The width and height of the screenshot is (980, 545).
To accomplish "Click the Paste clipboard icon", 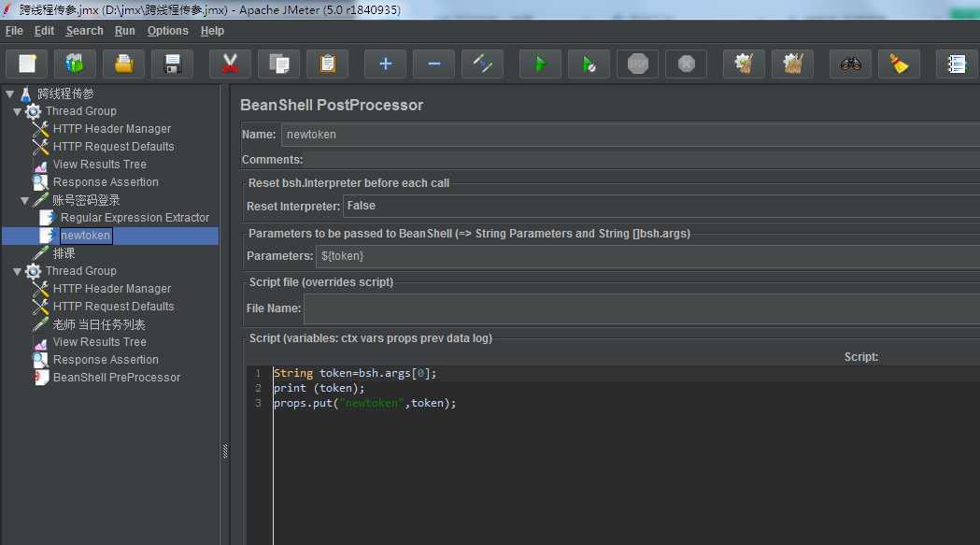I will [x=328, y=64].
